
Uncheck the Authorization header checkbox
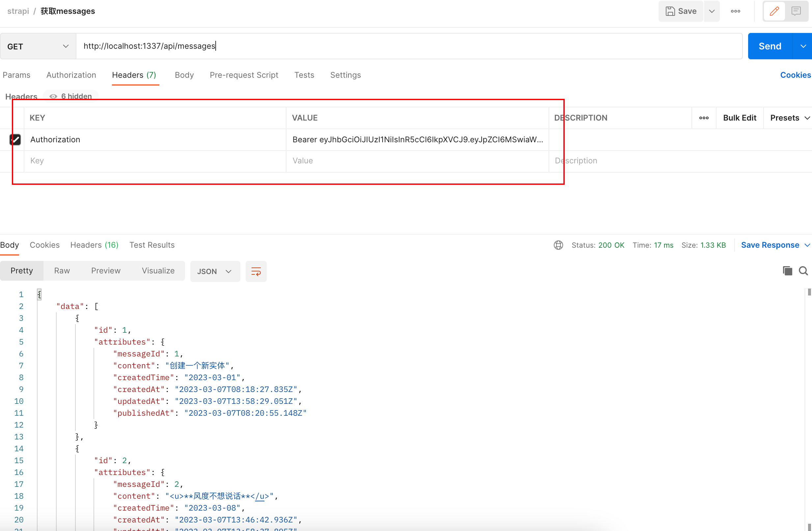(x=15, y=140)
